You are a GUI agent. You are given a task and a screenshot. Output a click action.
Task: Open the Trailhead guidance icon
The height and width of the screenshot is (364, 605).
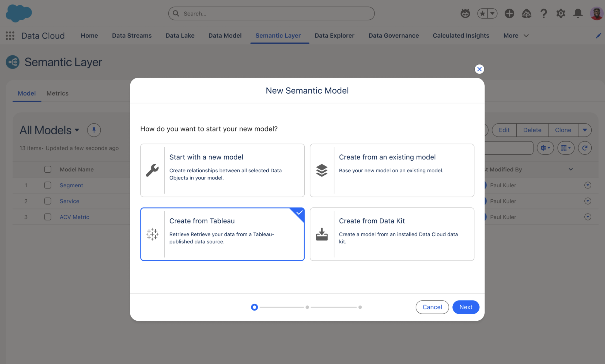(526, 13)
